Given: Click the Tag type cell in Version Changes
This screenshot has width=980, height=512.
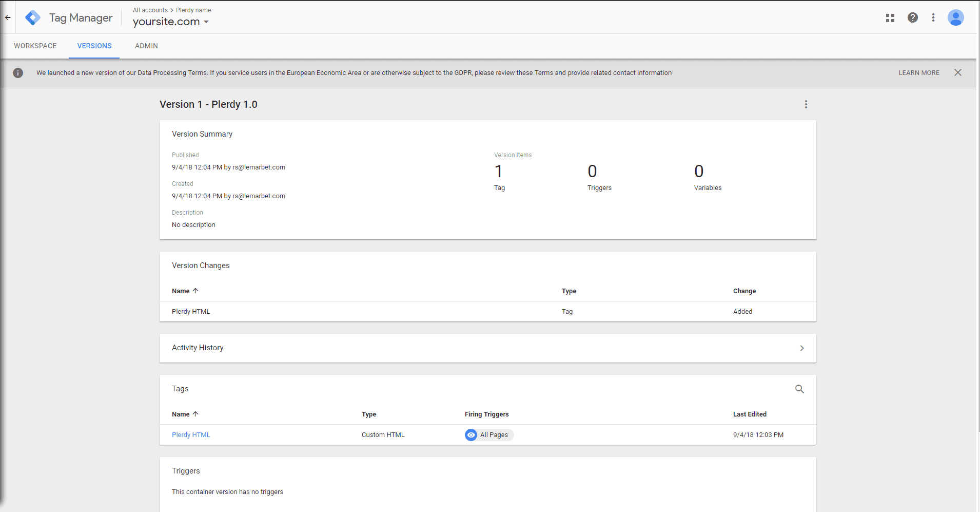Looking at the screenshot, I should tap(567, 312).
